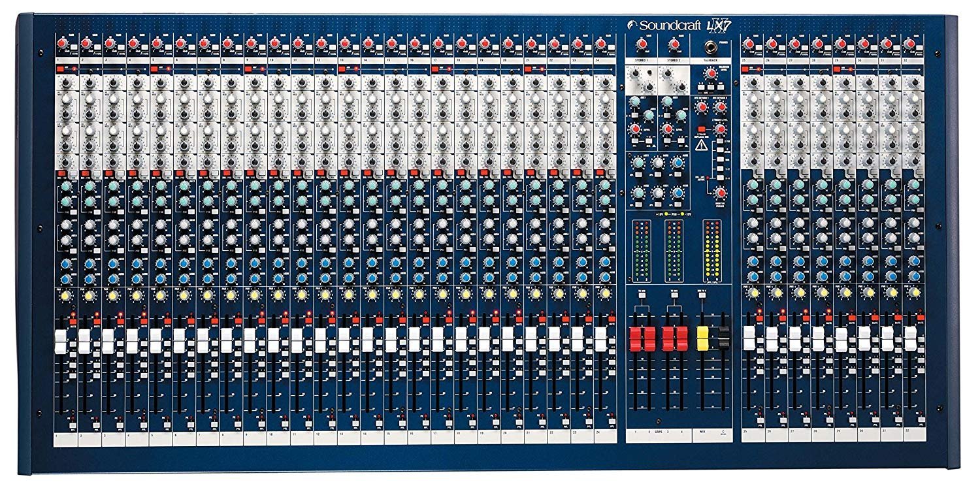The width and height of the screenshot is (980, 486).
Task: Click the warning triangle symbol in master section
Action: coord(700,144)
